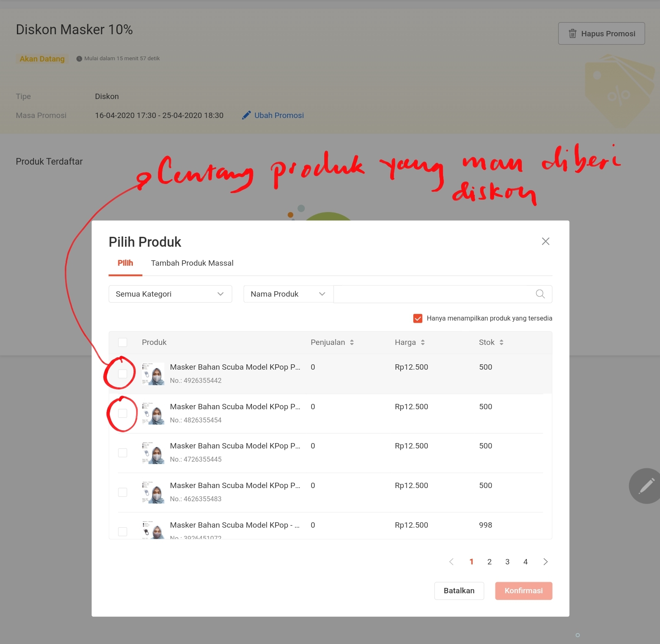Go to next page arrow
660x644 pixels.
pos(545,561)
